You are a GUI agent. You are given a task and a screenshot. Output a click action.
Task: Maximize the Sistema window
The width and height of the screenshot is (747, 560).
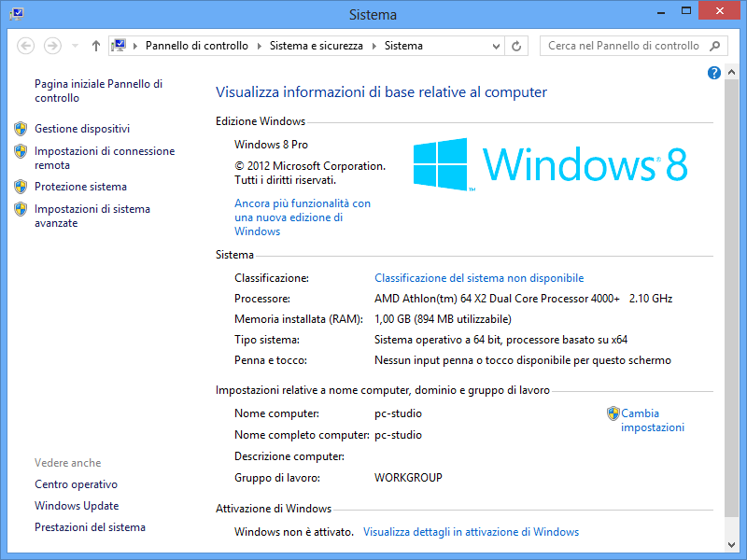(686, 11)
